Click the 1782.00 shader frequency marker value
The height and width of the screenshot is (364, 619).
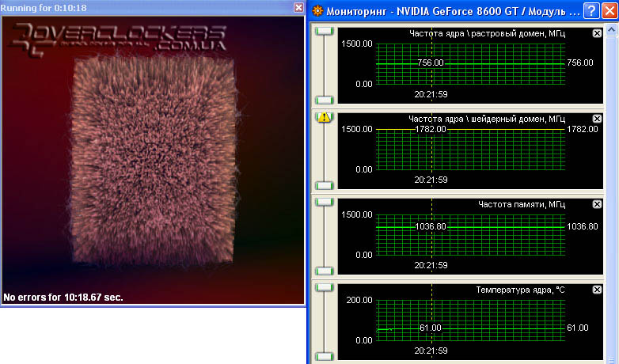pos(431,129)
